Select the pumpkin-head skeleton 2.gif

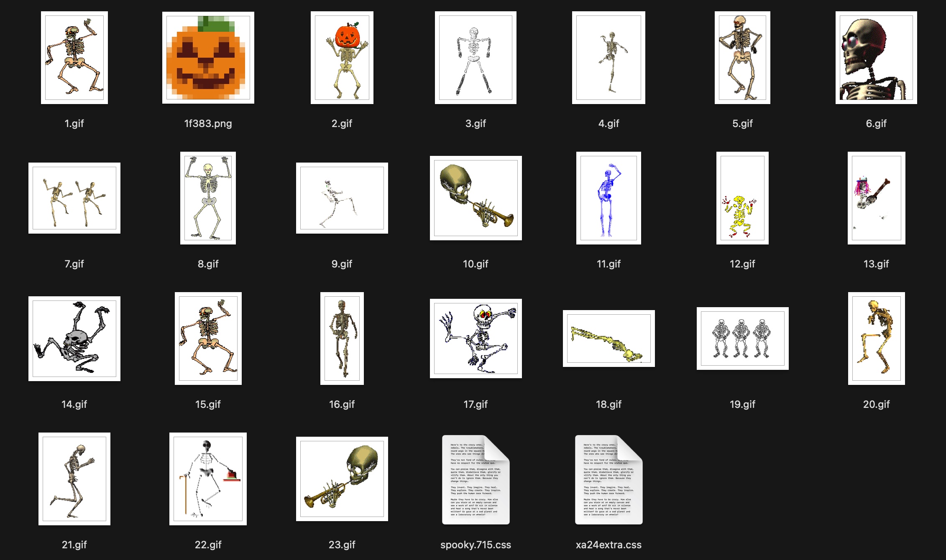point(342,58)
